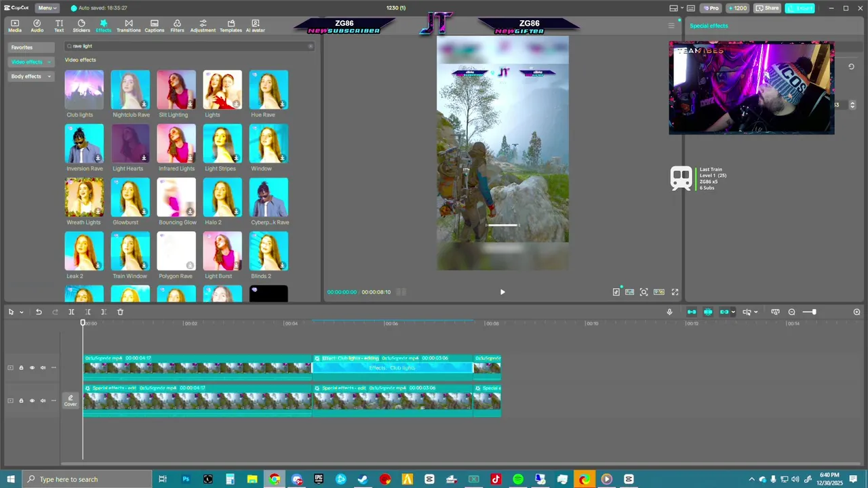This screenshot has height=488, width=868.
Task: Open the Templates panel
Action: pyautogui.click(x=231, y=26)
